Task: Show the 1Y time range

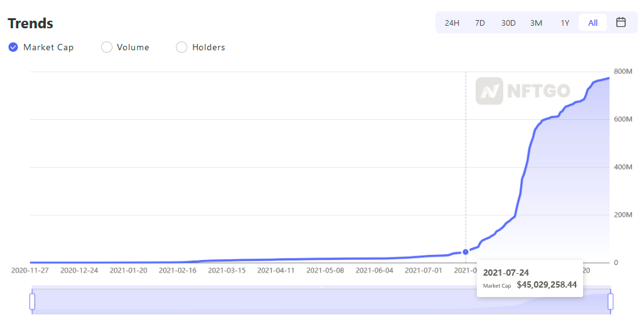Action: click(565, 23)
